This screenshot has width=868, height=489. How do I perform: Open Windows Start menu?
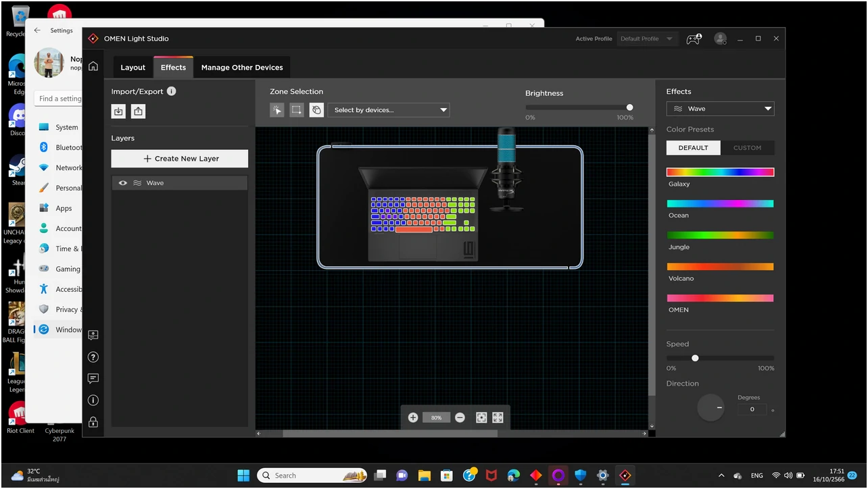(x=243, y=475)
